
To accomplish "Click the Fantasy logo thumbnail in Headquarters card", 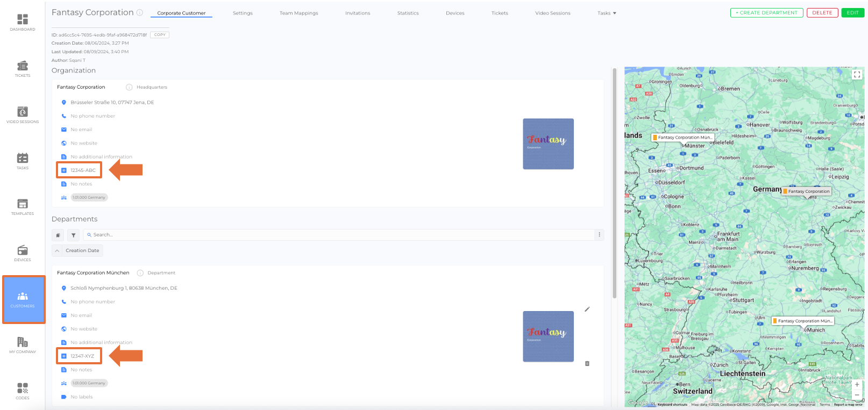I will [x=548, y=144].
